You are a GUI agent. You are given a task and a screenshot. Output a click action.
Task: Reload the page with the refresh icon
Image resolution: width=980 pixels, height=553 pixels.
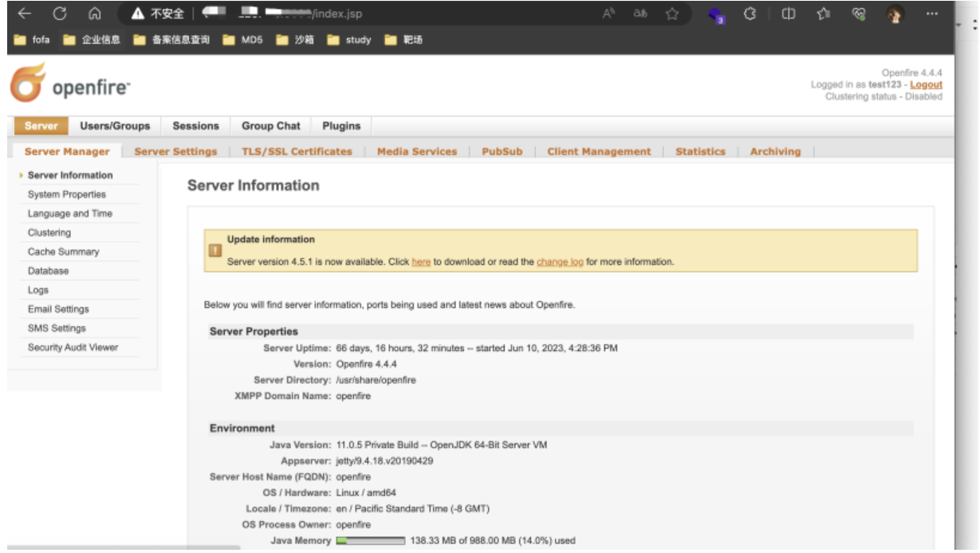pos(60,14)
